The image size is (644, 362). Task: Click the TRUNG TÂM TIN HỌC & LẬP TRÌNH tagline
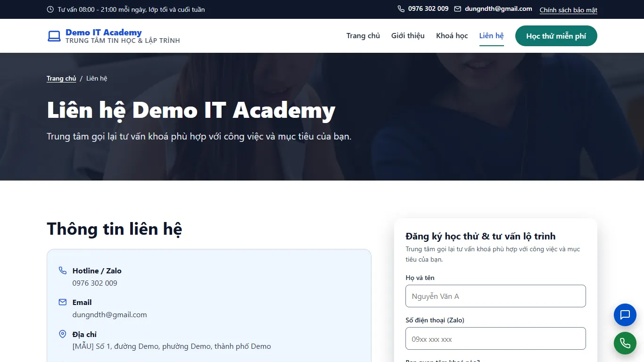[x=123, y=41]
